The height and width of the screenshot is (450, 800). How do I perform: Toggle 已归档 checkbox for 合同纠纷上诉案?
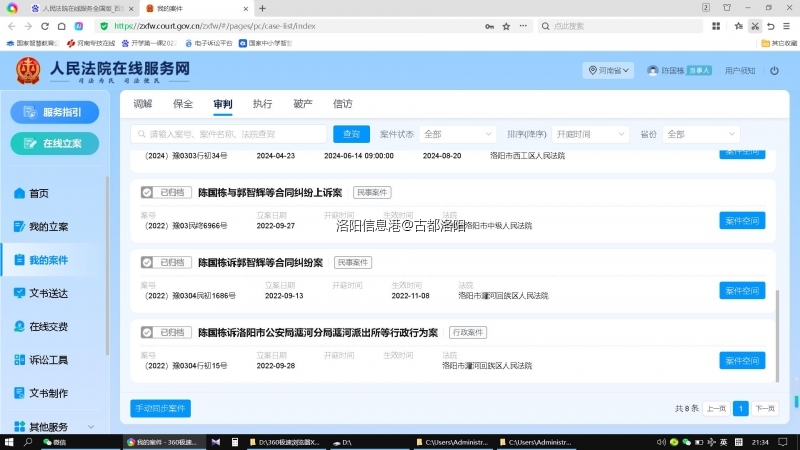(147, 192)
